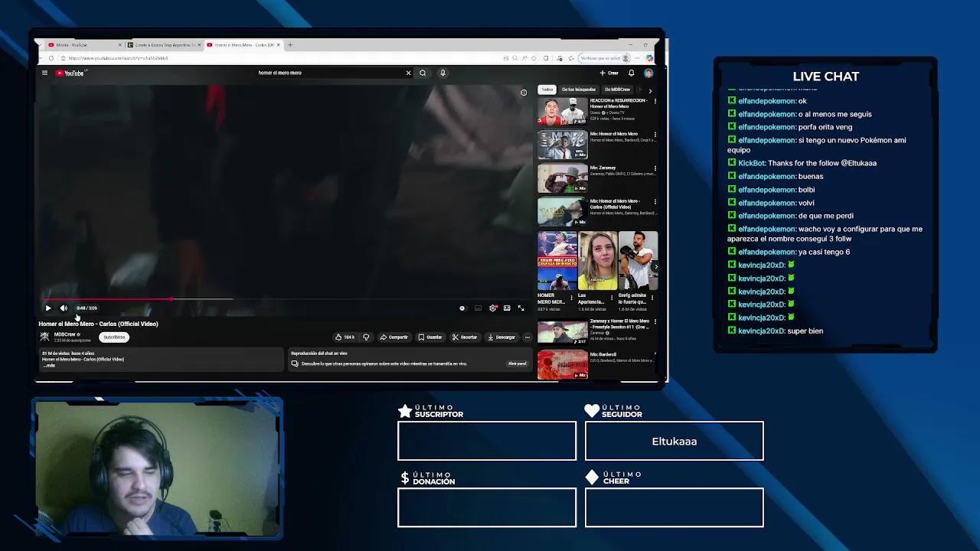The width and height of the screenshot is (980, 551).
Task: Mute the video volume speaker icon
Action: (x=64, y=308)
